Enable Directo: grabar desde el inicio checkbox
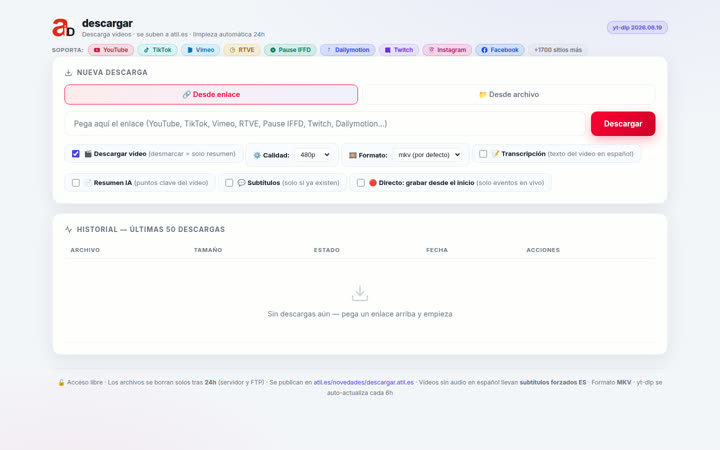Screen dimensions: 720x450 point(361,183)
